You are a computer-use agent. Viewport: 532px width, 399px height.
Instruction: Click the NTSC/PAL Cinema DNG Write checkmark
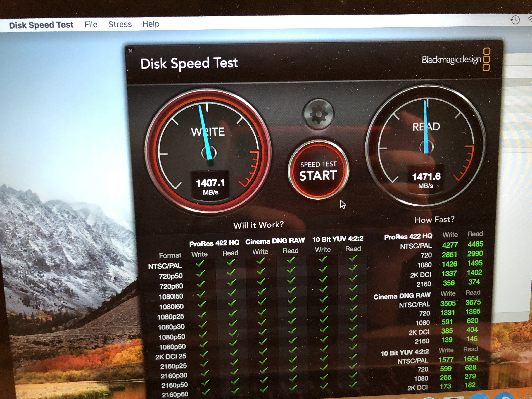[261, 261]
